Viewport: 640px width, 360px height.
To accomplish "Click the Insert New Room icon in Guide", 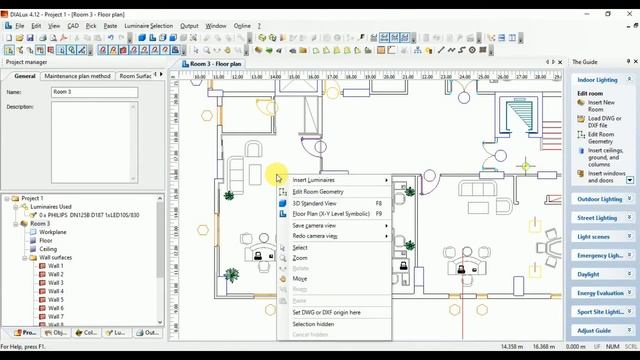I will click(x=581, y=102).
